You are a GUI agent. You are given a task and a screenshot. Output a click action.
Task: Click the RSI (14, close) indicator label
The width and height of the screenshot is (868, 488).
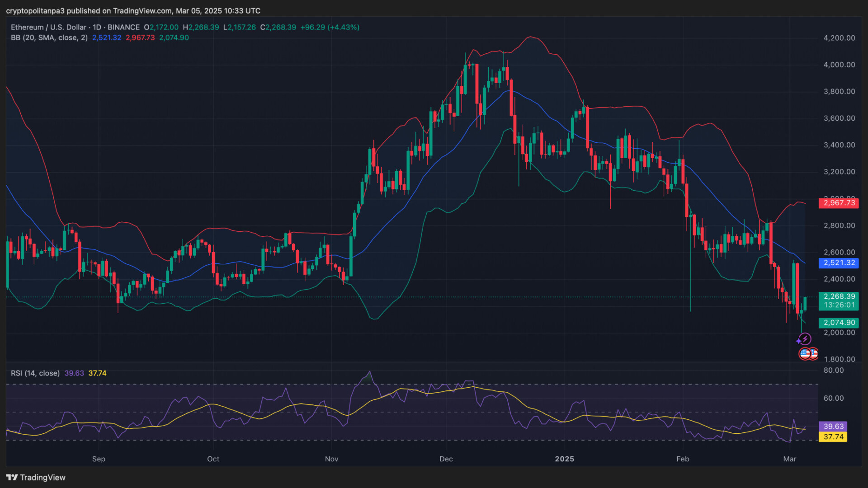click(x=35, y=373)
